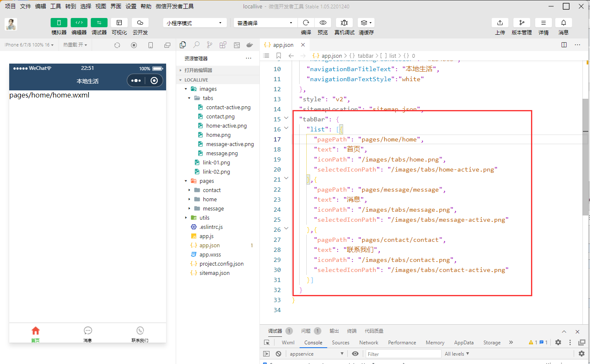Open the iPhone 6/7/8 device dropdown
This screenshot has height=364, width=590.
coord(29,45)
